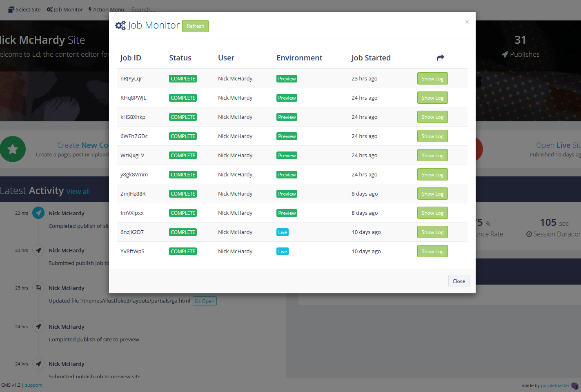Click Live badge in YV8ftWpS row
This screenshot has width=581, height=392.
[x=283, y=252]
